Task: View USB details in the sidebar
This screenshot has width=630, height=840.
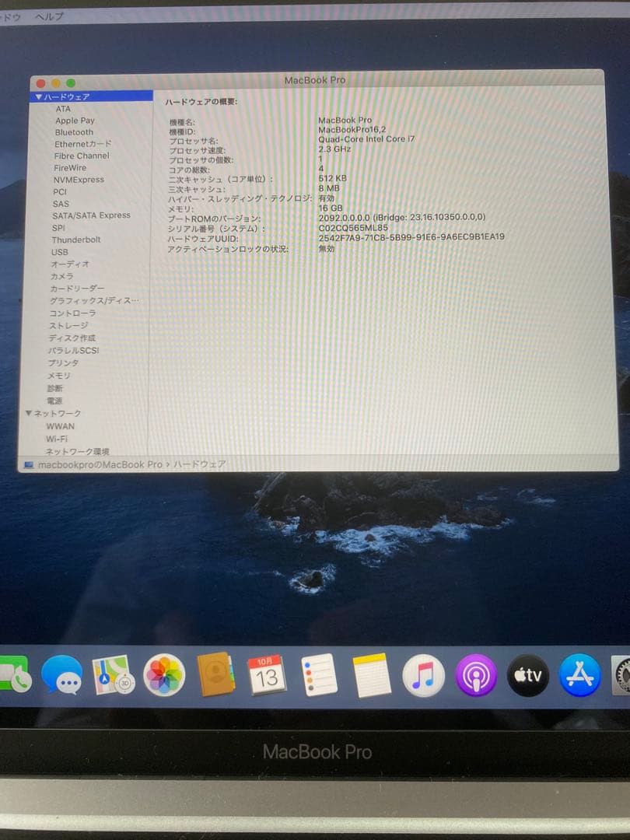Action: (x=60, y=252)
